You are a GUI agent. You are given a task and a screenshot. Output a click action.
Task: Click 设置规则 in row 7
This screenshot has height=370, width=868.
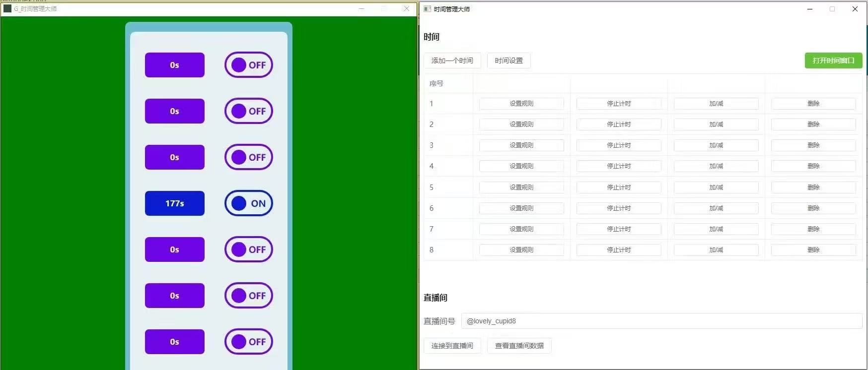tap(521, 229)
